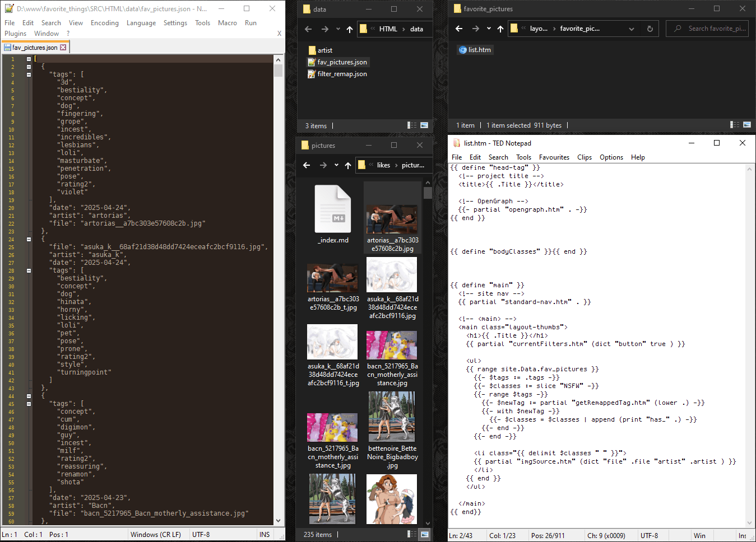The image size is (756, 542).
Task: Open recent locations dropdown in pictures window
Action: (x=336, y=165)
